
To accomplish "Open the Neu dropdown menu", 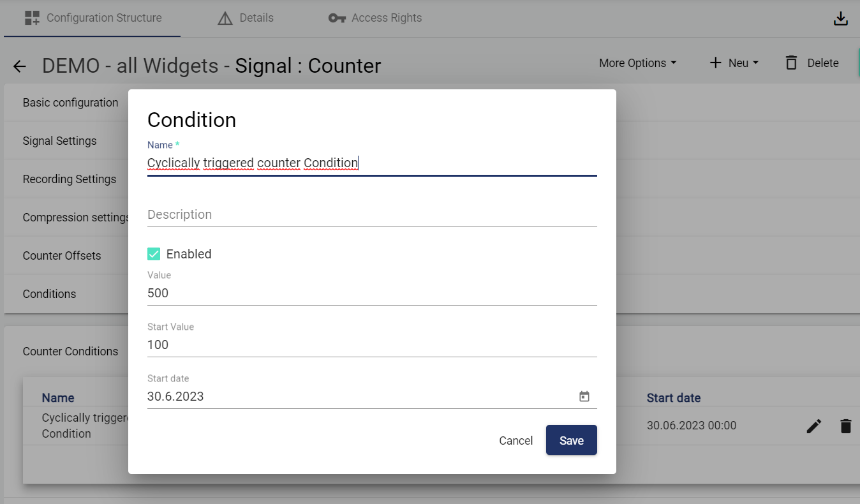I will point(734,63).
